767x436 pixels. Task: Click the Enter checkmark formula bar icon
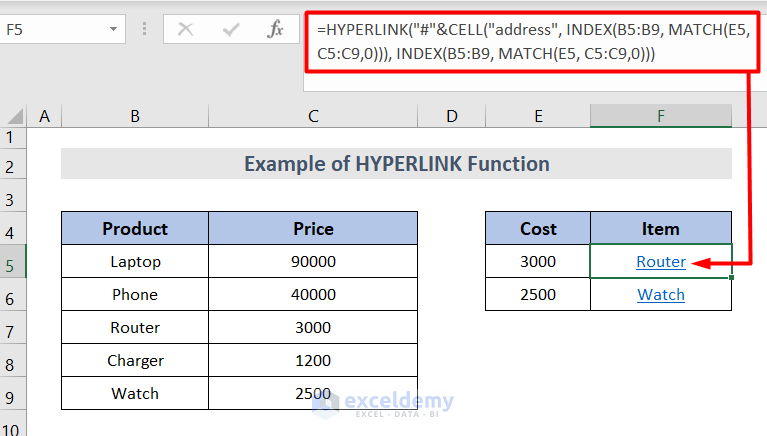click(230, 30)
